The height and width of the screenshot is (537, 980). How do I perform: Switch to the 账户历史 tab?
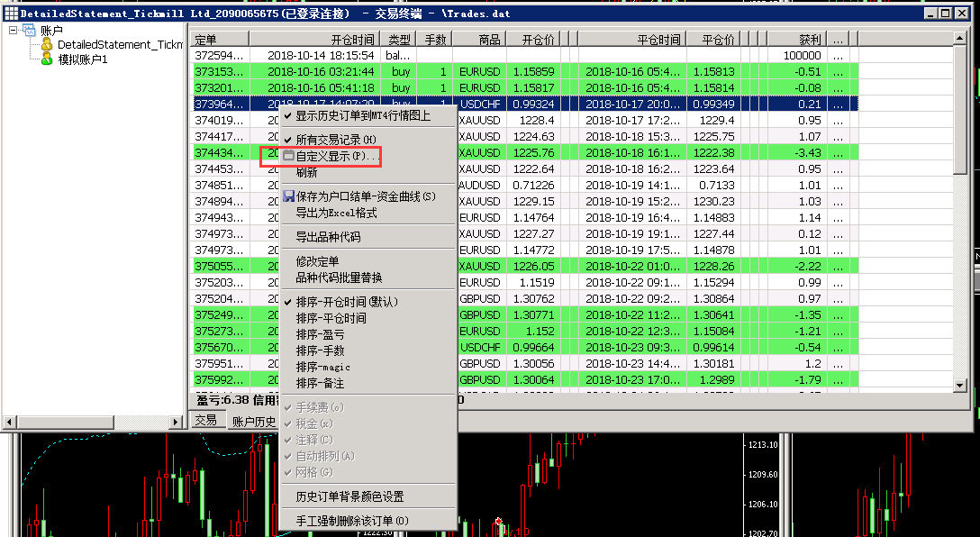(254, 422)
